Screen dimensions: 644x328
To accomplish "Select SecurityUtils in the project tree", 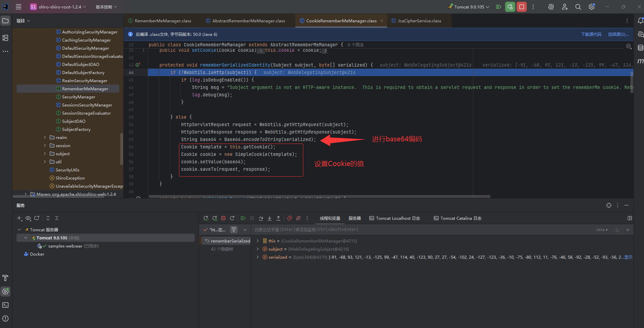I will 68,170.
